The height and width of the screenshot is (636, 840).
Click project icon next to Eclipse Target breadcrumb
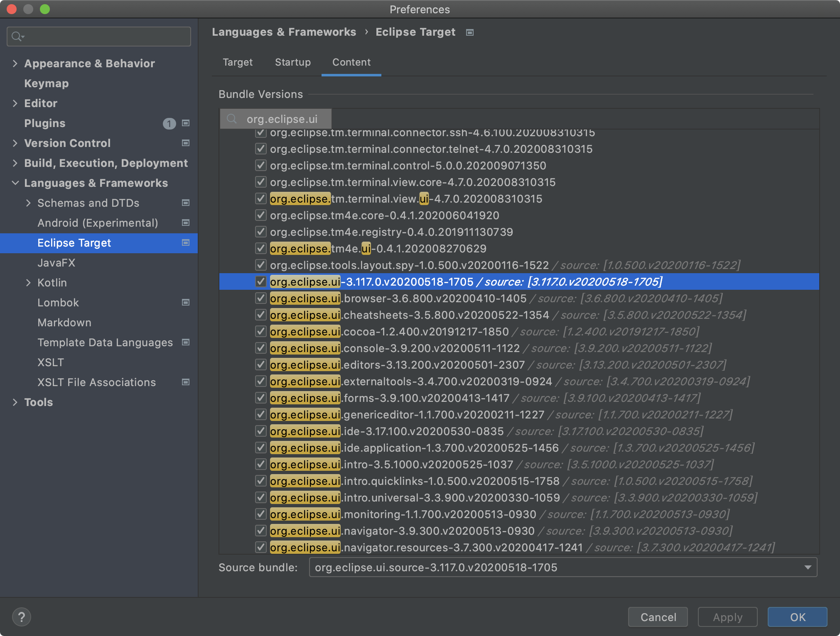pyautogui.click(x=470, y=32)
